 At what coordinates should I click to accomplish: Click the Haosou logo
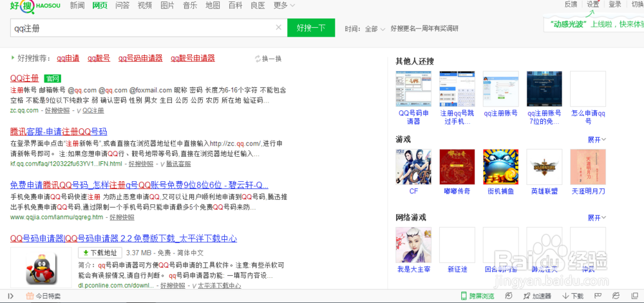35,6
